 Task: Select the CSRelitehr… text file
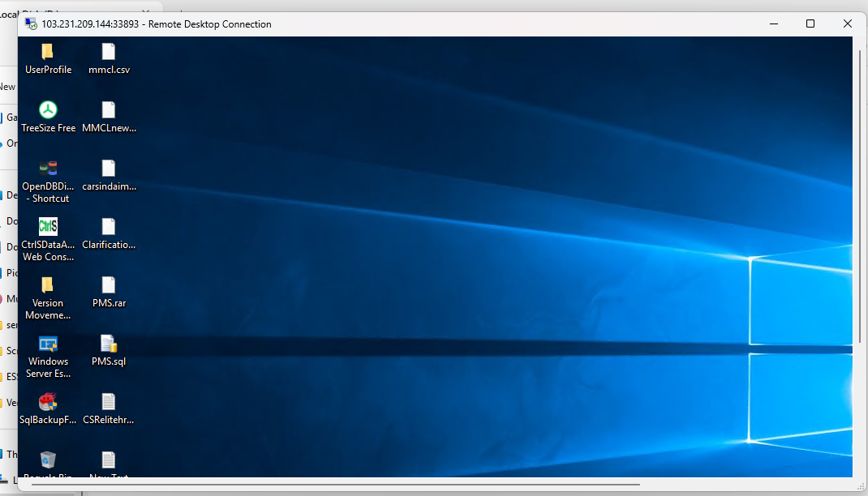click(x=109, y=402)
